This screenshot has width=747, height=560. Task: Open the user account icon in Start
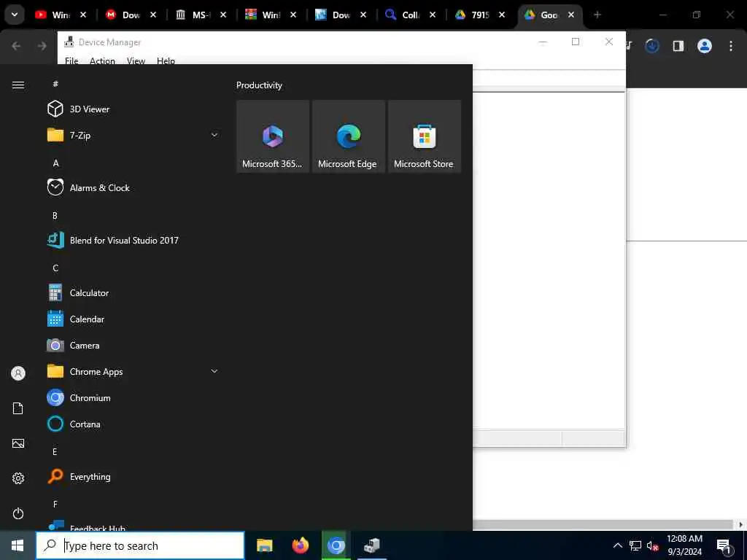18,373
